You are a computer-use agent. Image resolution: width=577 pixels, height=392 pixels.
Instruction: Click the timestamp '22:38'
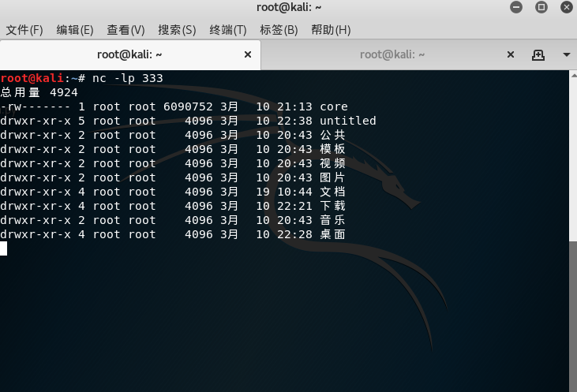(x=294, y=121)
